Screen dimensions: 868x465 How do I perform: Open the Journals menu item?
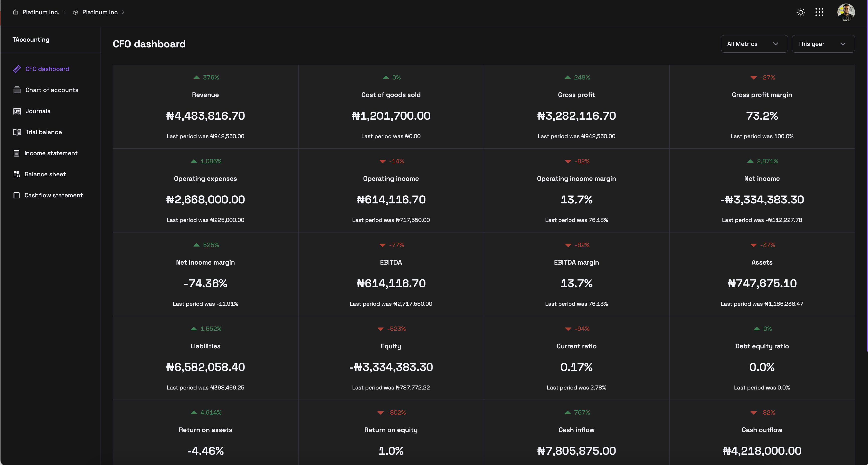coord(38,111)
